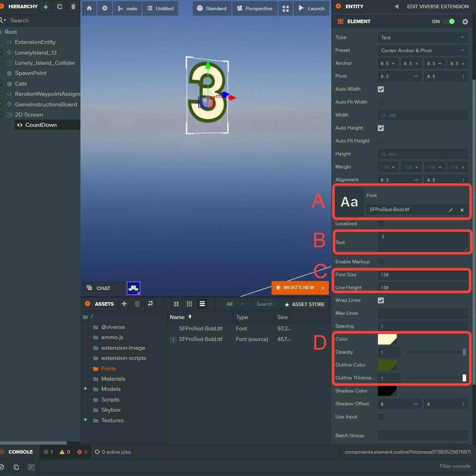Toggle fullscreen viewport icon

coord(286,9)
